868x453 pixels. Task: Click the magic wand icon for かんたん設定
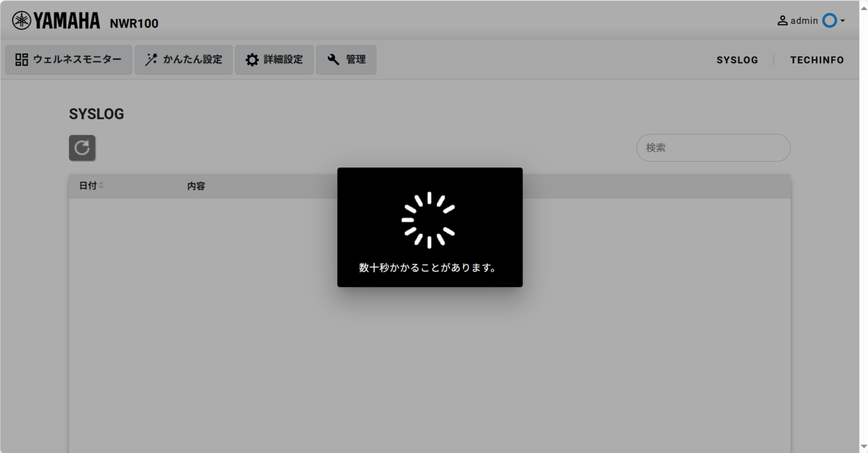point(151,60)
